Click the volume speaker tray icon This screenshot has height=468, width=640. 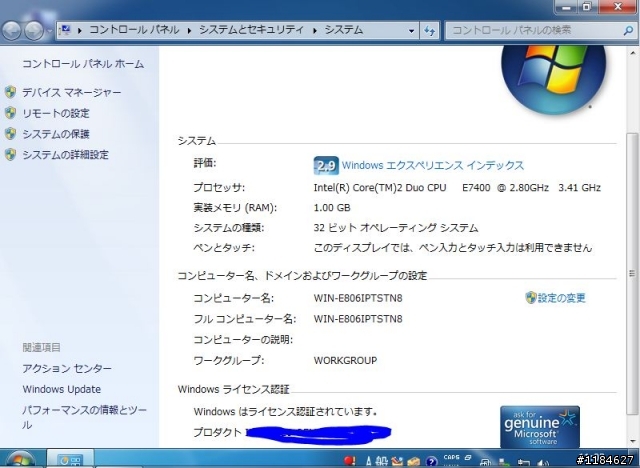(544, 463)
